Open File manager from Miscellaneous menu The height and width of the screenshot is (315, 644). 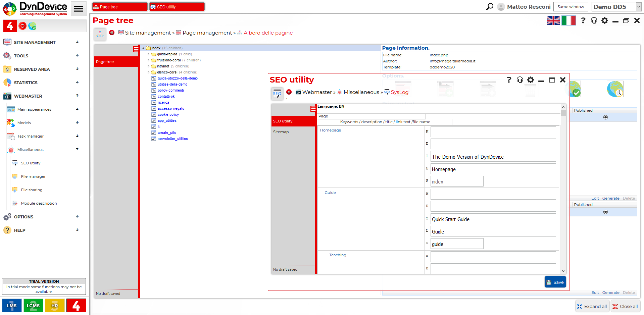click(33, 176)
